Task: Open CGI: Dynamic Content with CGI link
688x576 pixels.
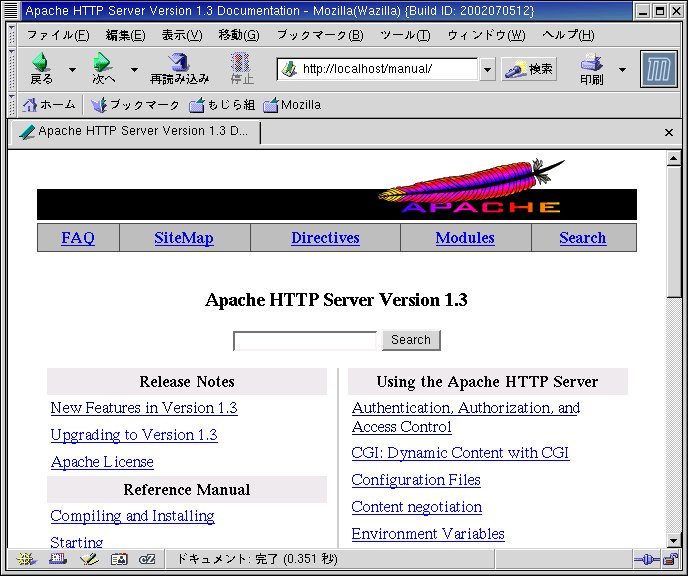Action: click(461, 453)
